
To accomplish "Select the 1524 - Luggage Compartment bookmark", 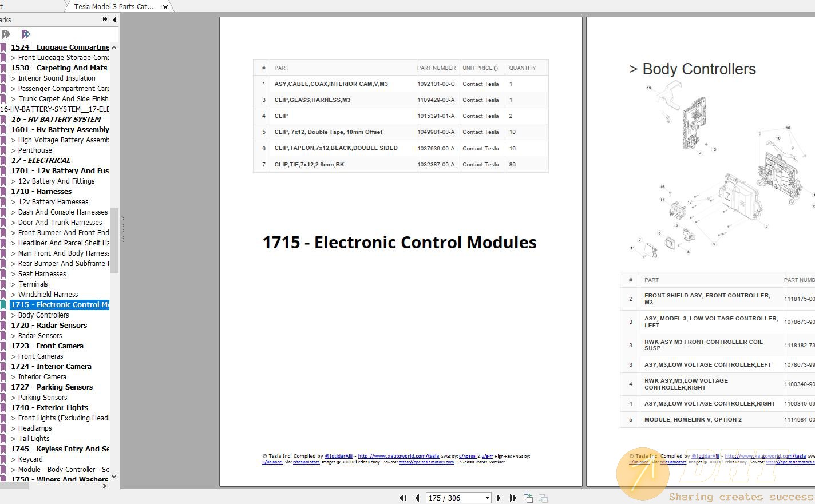I will pyautogui.click(x=60, y=47).
